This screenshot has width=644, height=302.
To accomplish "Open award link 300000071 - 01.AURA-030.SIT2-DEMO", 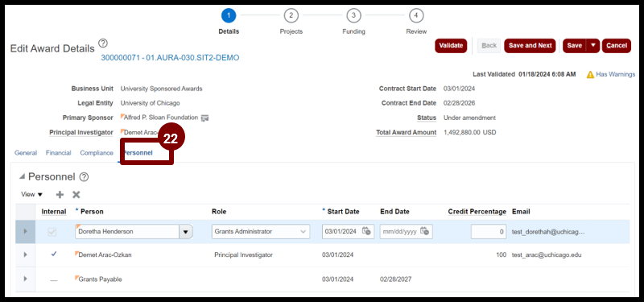I will coord(170,58).
